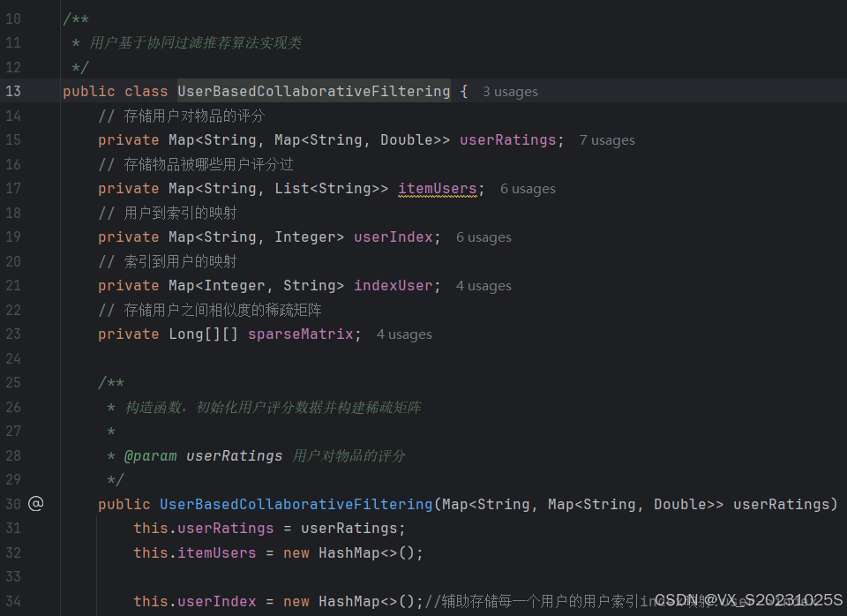Click this.userRatings on line 31

pyautogui.click(x=204, y=528)
